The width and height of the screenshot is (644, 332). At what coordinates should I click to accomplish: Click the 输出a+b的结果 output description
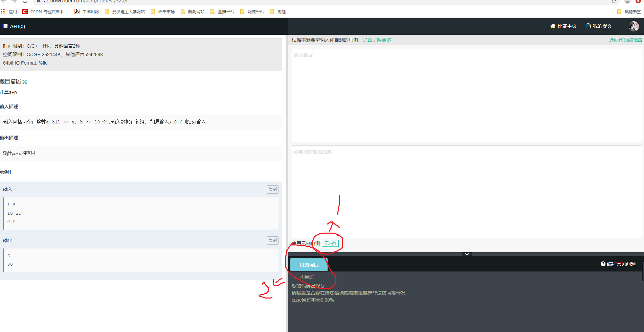(19, 153)
